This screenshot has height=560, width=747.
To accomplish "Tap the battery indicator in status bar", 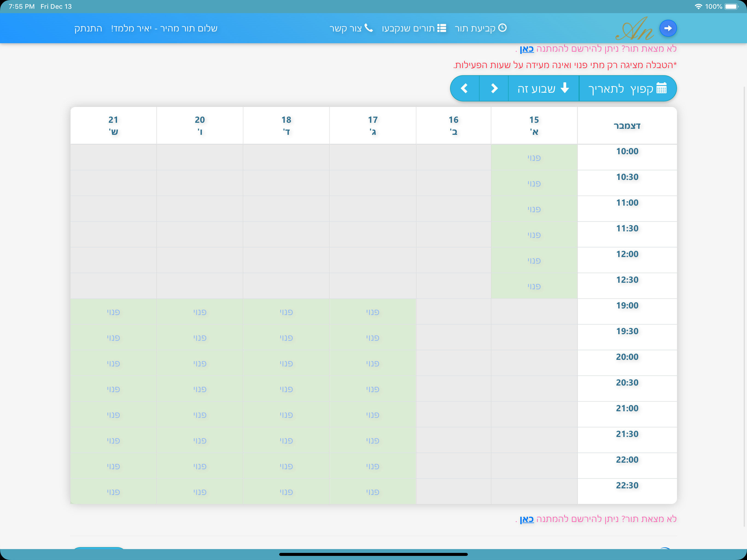I will [x=731, y=6].
